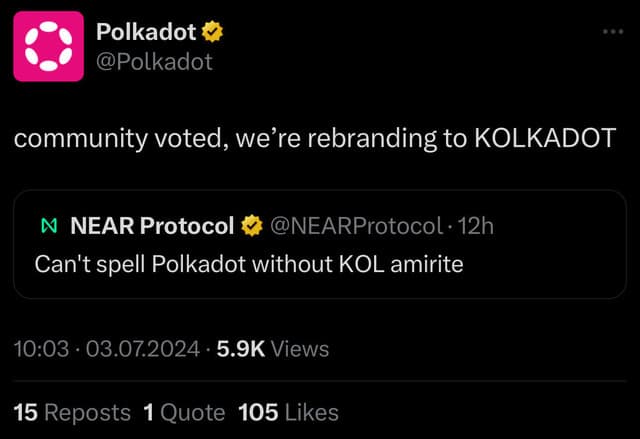640x439 pixels.
Task: Select the main tweet text about KOLKADOT
Action: pyautogui.click(x=315, y=138)
